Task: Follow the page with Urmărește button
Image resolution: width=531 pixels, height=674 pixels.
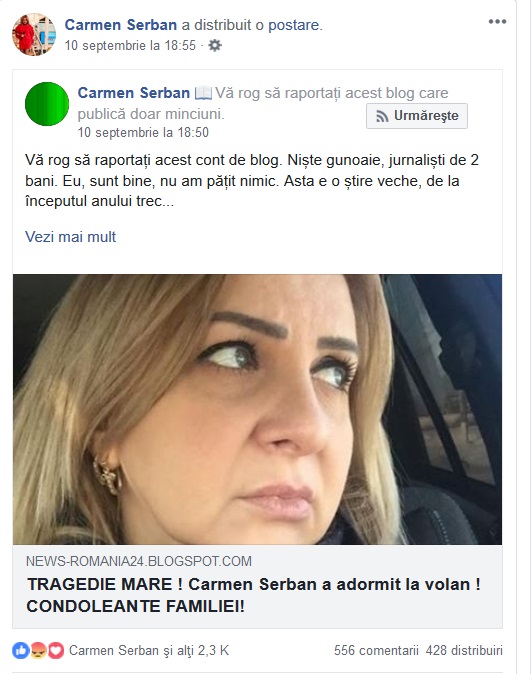Action: 417,116
